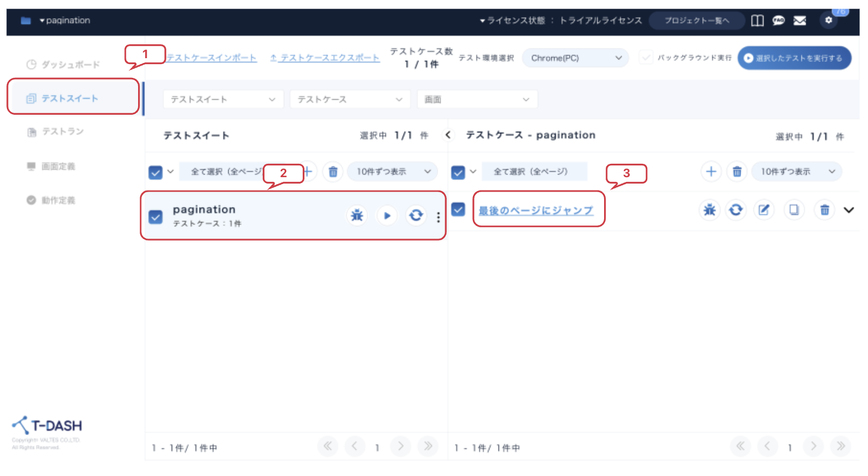Open the テストスイート filter dropdown
Image resolution: width=868 pixels, height=476 pixels.
(x=223, y=99)
